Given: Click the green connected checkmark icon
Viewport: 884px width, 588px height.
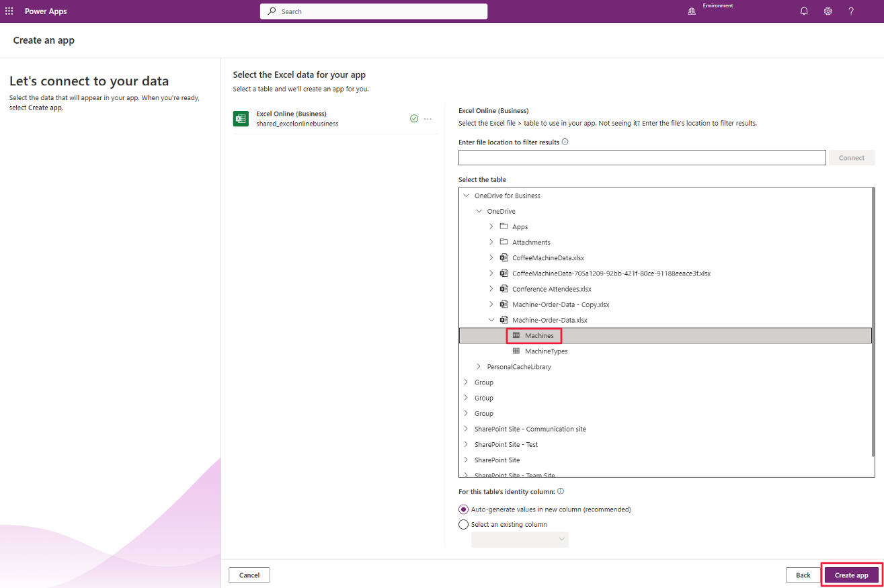Looking at the screenshot, I should (x=414, y=119).
